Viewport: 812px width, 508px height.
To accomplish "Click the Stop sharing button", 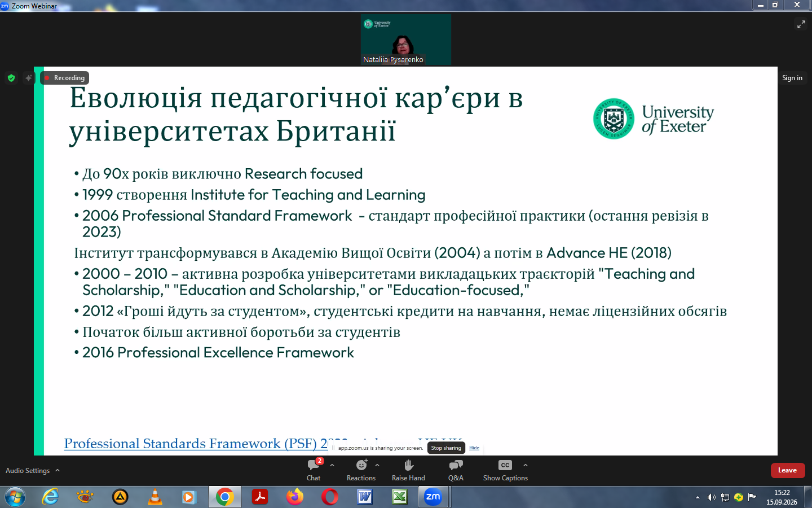I will tap(446, 448).
